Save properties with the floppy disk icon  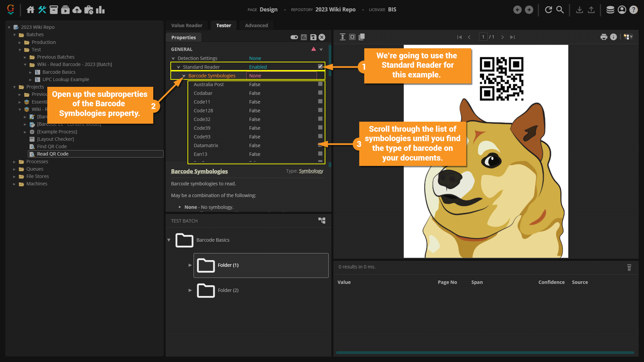(x=313, y=37)
